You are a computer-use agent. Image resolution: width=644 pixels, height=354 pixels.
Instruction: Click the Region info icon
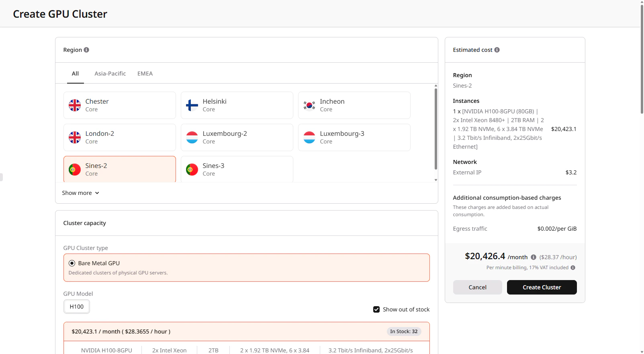[86, 50]
